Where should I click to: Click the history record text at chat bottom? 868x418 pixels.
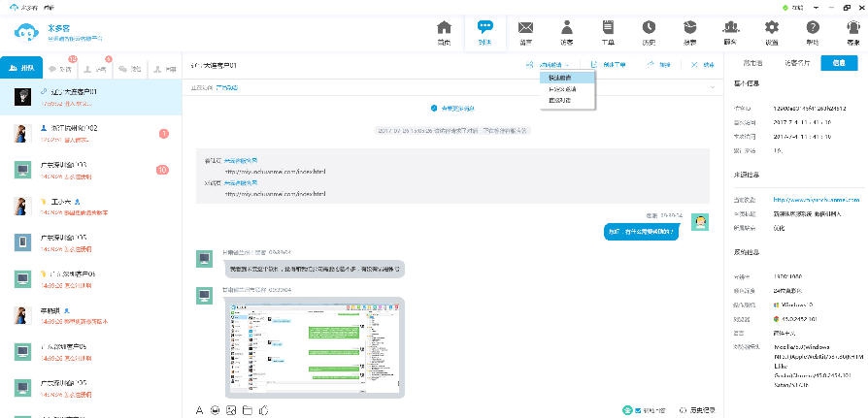click(x=702, y=411)
